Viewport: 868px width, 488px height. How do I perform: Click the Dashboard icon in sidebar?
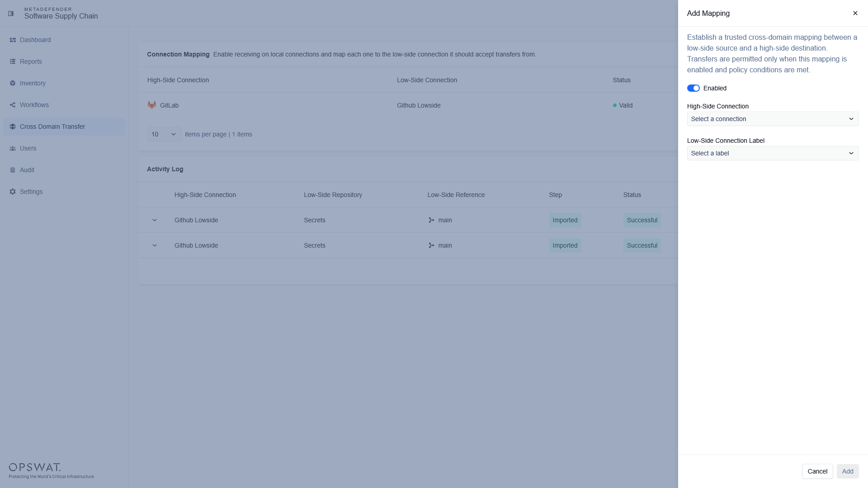click(13, 40)
